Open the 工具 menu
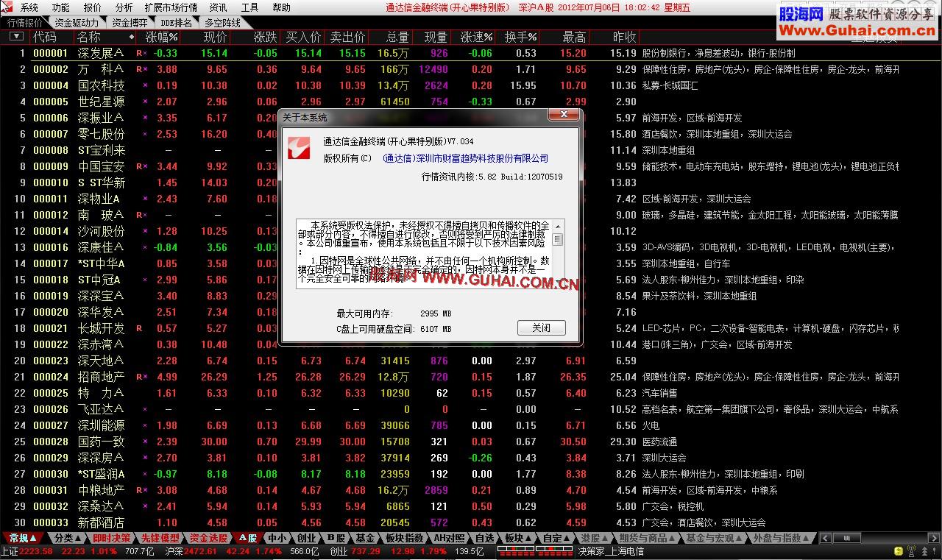The height and width of the screenshot is (560, 942). pyautogui.click(x=250, y=7)
